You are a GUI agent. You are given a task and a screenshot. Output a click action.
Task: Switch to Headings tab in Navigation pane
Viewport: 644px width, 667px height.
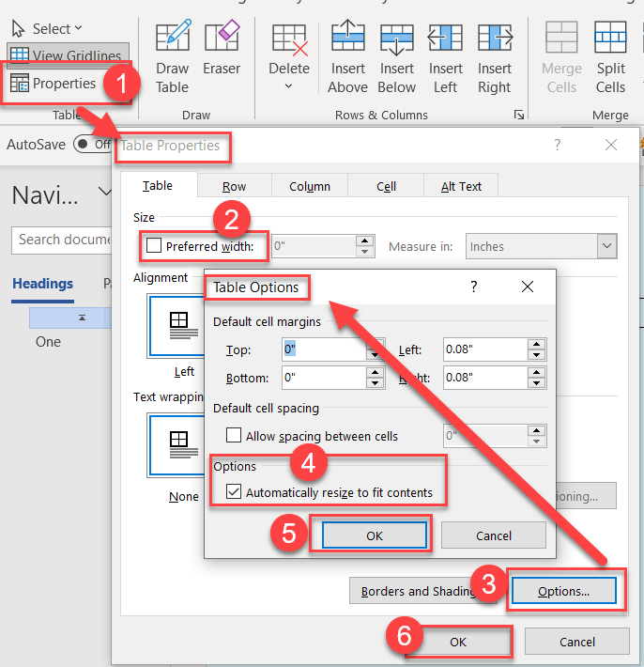pyautogui.click(x=42, y=284)
